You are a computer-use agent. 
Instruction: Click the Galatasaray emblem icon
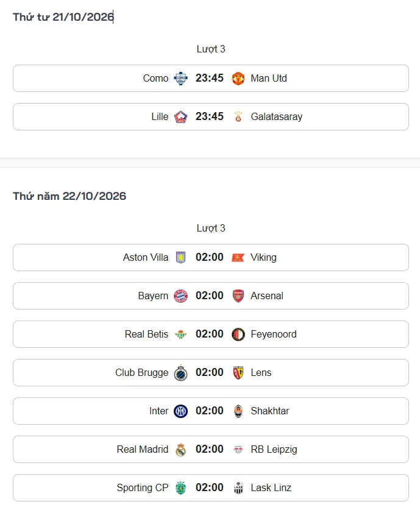point(238,117)
